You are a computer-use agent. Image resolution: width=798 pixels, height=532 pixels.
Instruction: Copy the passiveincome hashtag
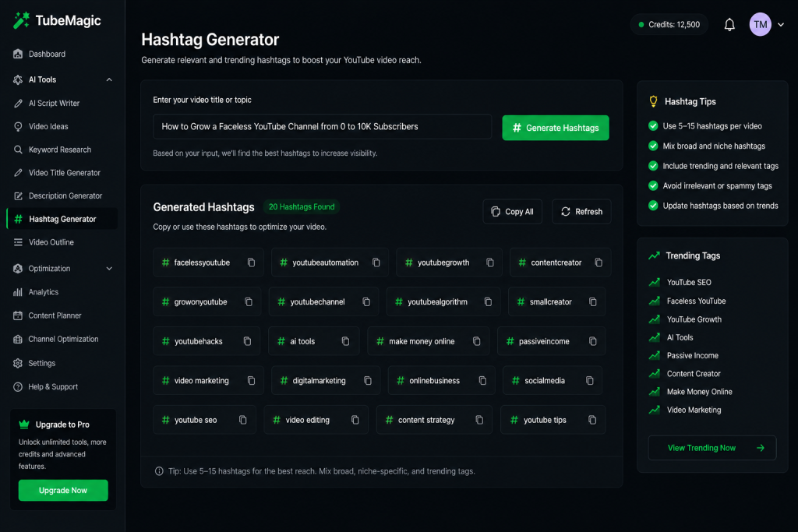click(593, 340)
